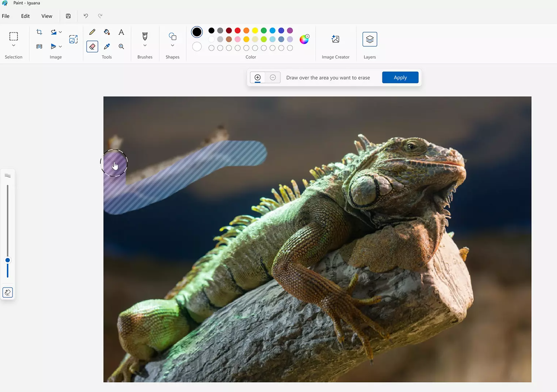557x392 pixels.
Task: Click the Redo arrow
Action: 100,16
